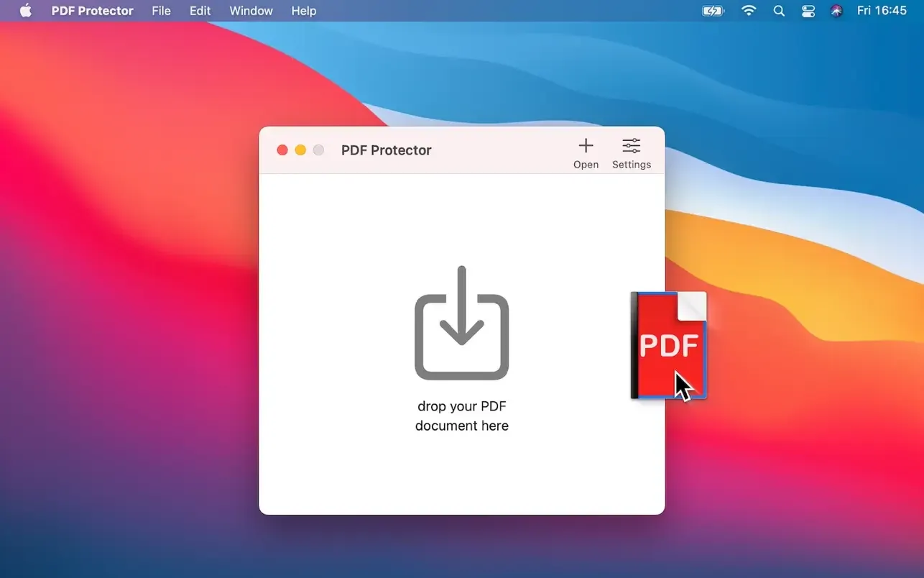Open the Window menu
This screenshot has height=578, width=924.
(x=251, y=11)
